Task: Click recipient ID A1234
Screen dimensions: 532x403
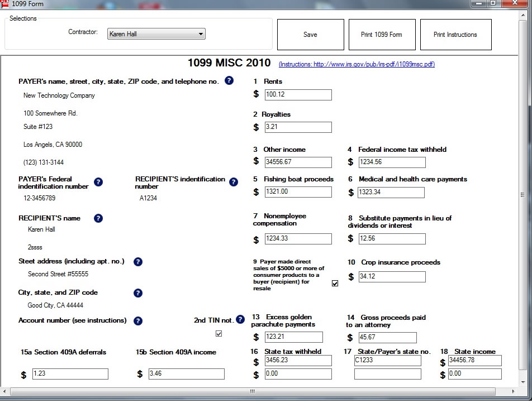Action: [x=148, y=198]
